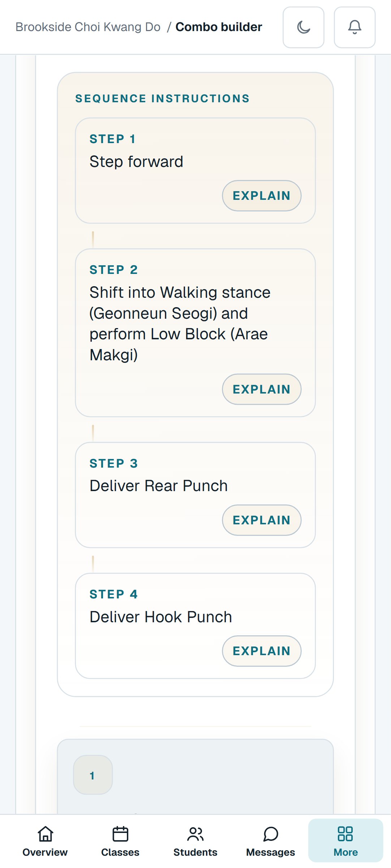Click the Overview home icon
391x868 pixels.
tap(45, 834)
